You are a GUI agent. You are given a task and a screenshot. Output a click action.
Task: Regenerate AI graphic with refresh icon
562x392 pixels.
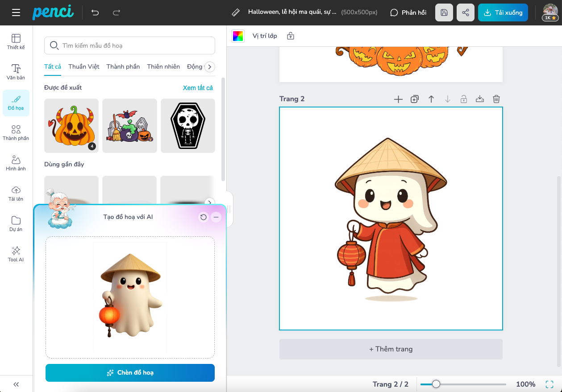[204, 217]
